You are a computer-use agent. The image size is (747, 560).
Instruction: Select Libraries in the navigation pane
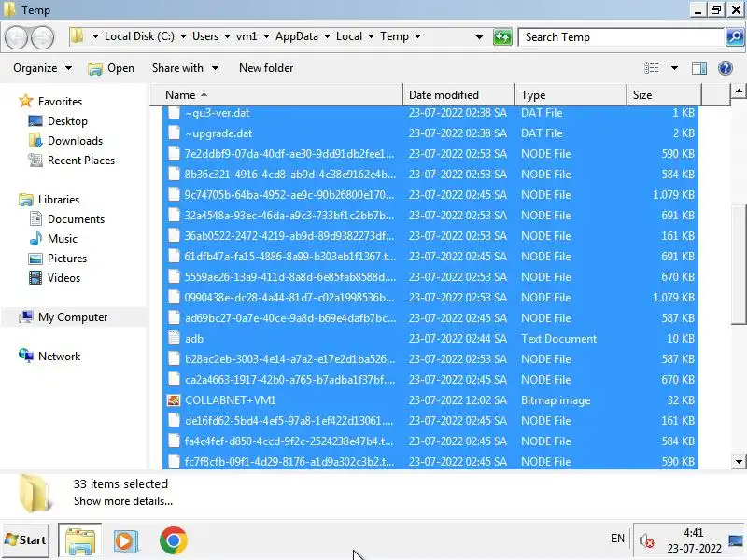[59, 200]
